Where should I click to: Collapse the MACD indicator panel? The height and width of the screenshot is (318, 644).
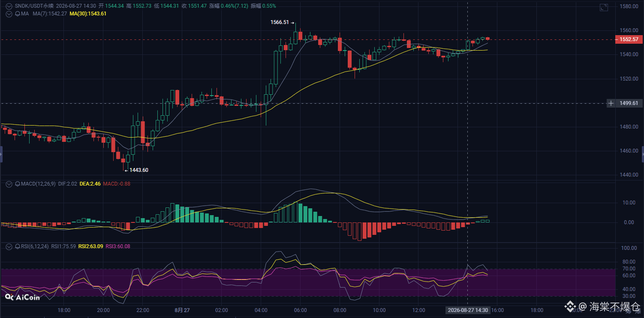coord(9,184)
